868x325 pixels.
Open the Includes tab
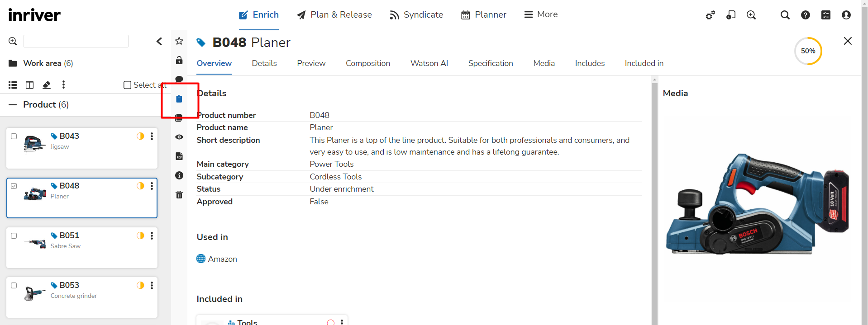tap(590, 63)
